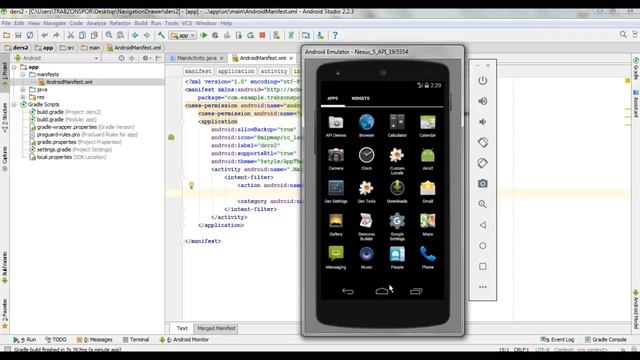
Task: Open the Calculator app in emulator
Action: [397, 126]
